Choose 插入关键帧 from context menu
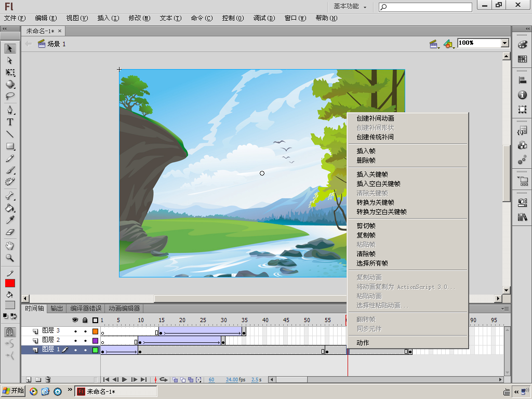This screenshot has height=399, width=532. 372,175
